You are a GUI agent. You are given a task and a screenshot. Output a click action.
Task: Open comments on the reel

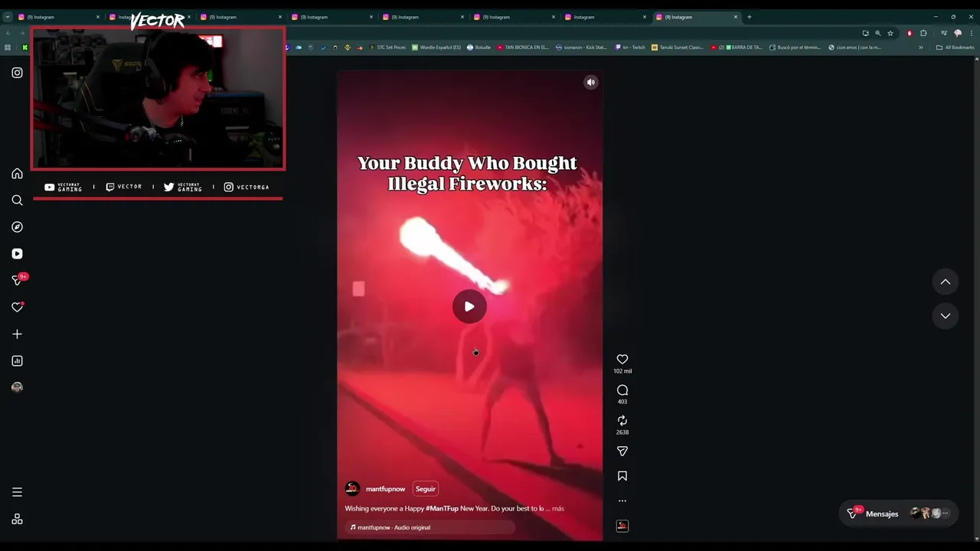coord(622,390)
